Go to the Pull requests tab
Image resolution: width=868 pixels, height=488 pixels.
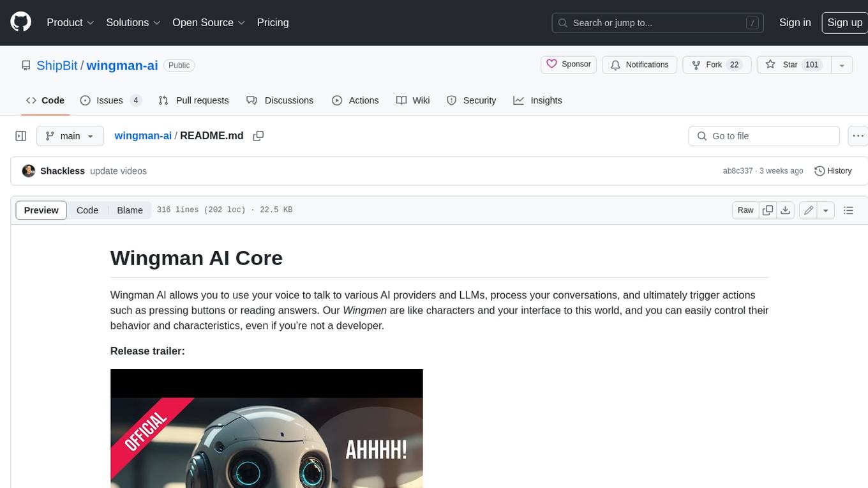[x=193, y=100]
